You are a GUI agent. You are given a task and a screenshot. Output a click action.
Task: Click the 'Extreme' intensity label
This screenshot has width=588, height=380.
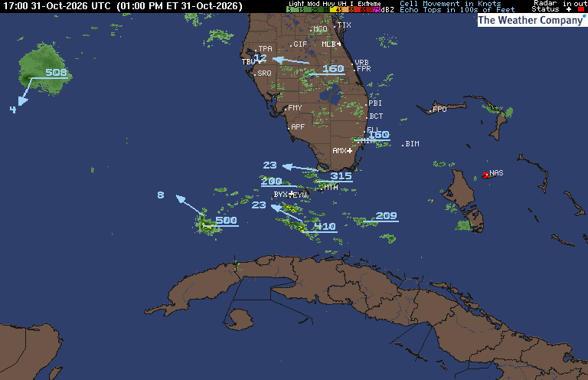[x=369, y=3]
